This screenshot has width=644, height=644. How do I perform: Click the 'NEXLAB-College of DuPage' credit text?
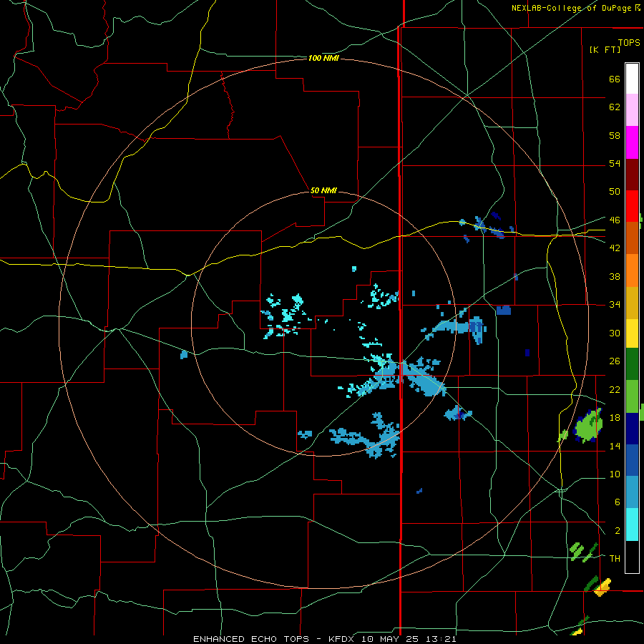click(572, 8)
